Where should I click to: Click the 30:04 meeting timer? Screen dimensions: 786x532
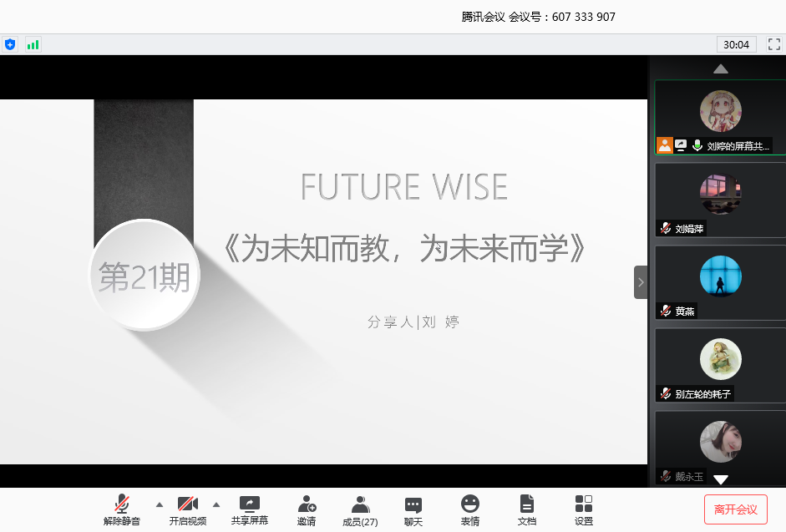(x=736, y=44)
